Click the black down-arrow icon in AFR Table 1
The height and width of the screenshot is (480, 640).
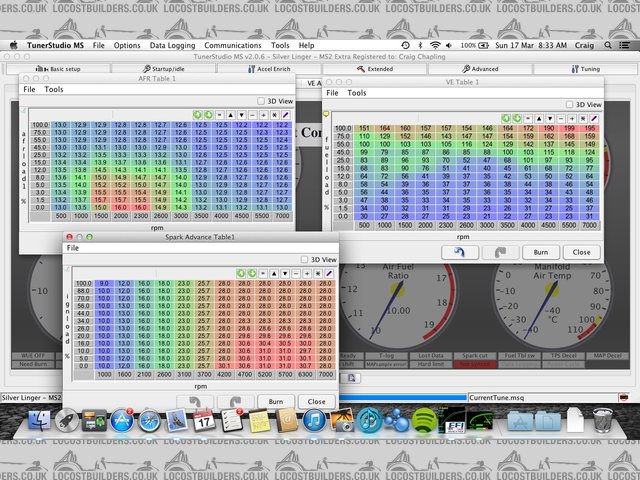coord(242,115)
